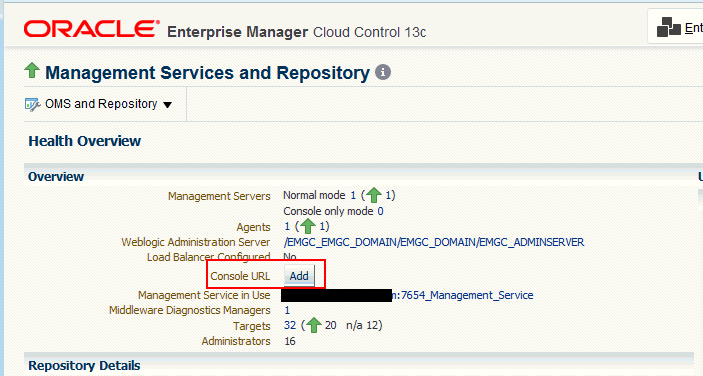This screenshot has width=703, height=376.
Task: Click the Oracle logo
Action: 91,29
